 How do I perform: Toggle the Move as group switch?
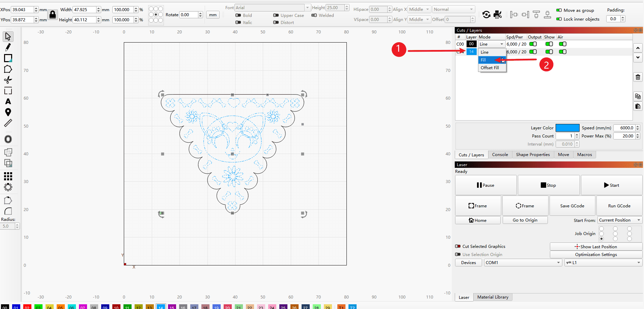tap(559, 10)
